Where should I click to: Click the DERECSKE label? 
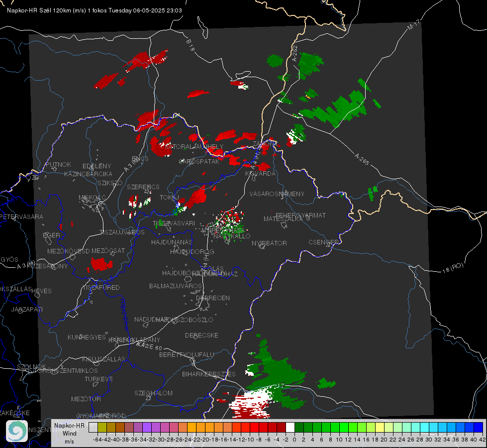201,336
